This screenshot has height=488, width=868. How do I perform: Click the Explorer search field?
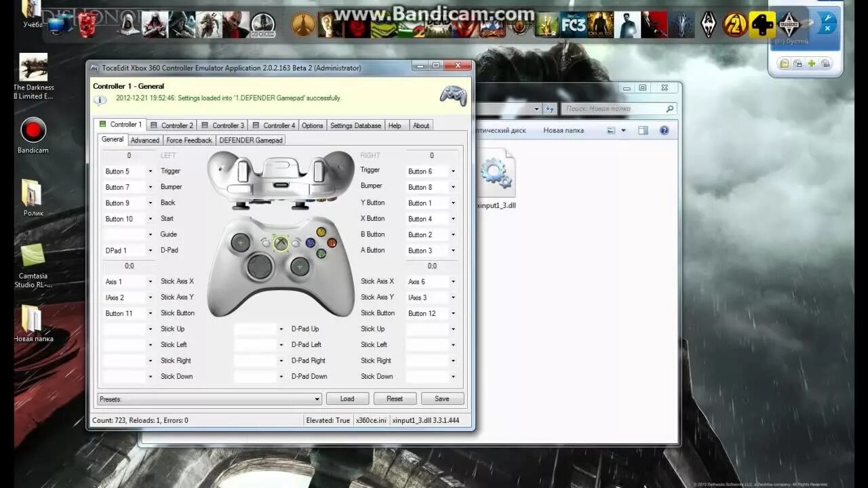(x=618, y=108)
